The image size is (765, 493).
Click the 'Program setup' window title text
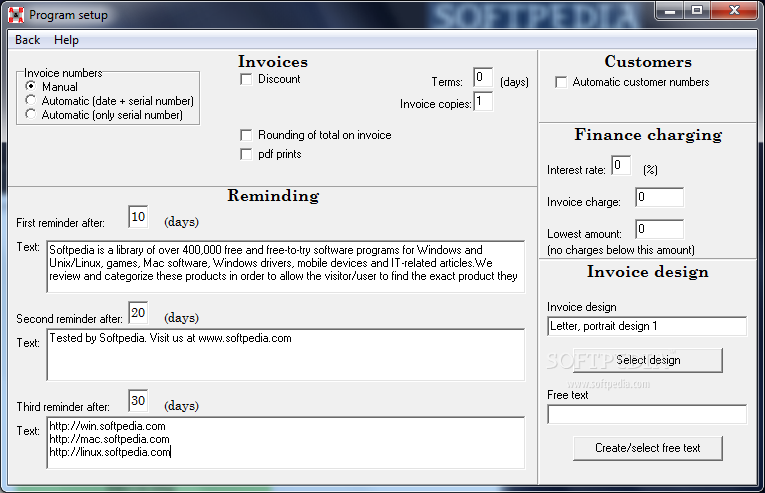(x=68, y=15)
